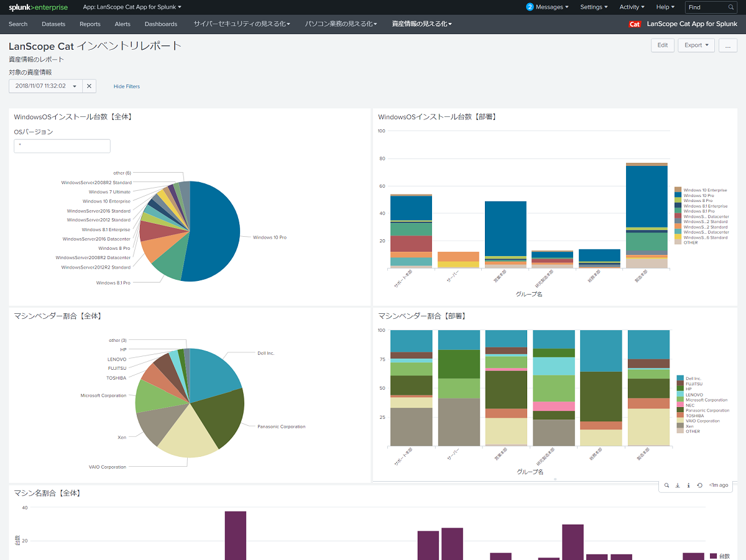Click the Dell Inc. pie chart label
The height and width of the screenshot is (560, 746).
tap(266, 353)
